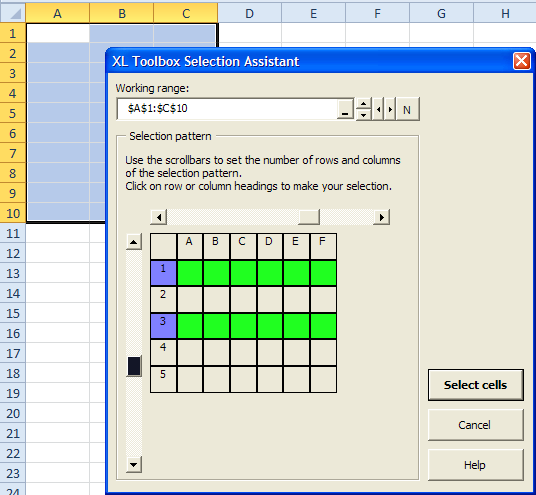This screenshot has height=495, width=536.
Task: Click the working range left arrow button
Action: [378, 109]
